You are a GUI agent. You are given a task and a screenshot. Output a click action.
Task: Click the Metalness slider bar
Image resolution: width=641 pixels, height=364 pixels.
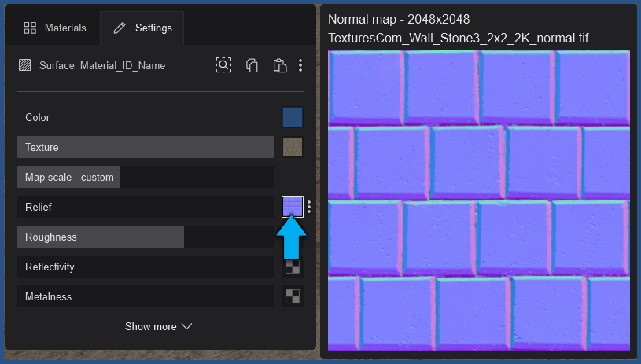pos(145,296)
